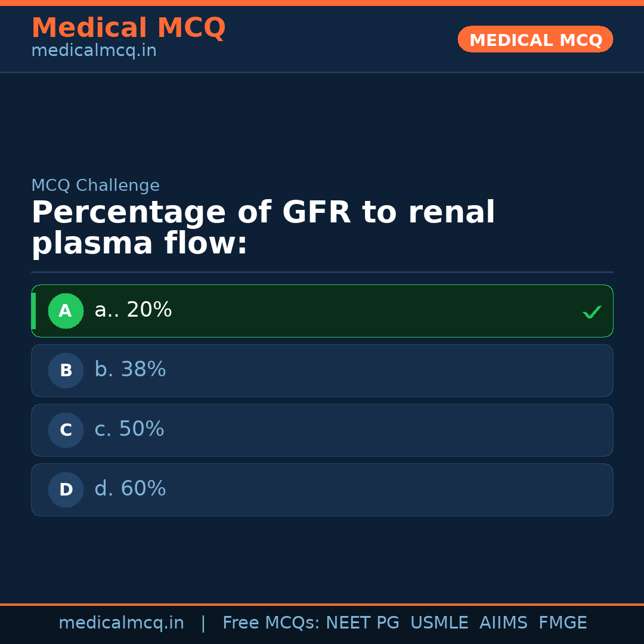Screen dimensions: 644x644
Task: Click the orange MEDICAL MCQ badge
Action: [535, 39]
